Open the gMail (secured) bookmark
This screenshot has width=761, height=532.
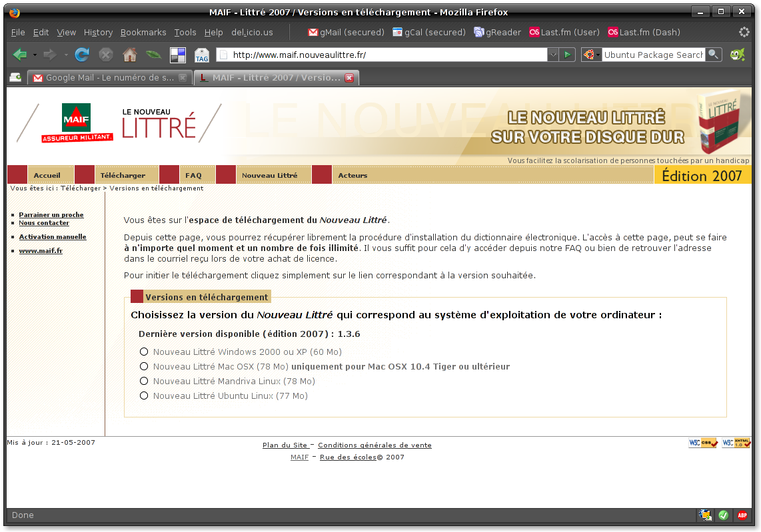click(346, 33)
